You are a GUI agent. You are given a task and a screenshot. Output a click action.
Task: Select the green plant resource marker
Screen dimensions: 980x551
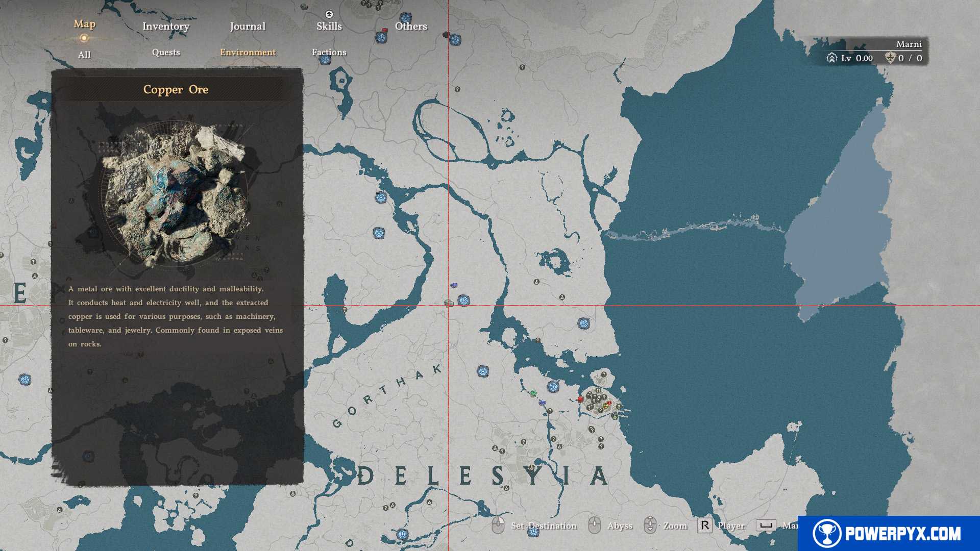click(x=533, y=393)
